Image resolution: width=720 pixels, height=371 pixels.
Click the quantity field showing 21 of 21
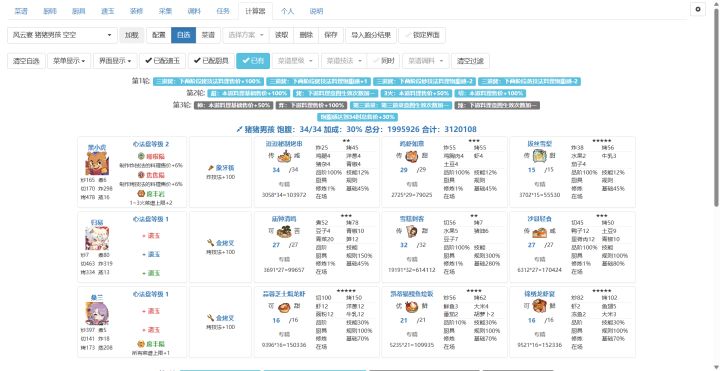pos(404,320)
